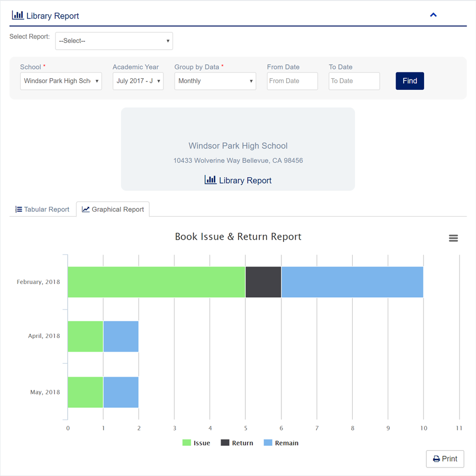Click the From Date input field

click(292, 81)
